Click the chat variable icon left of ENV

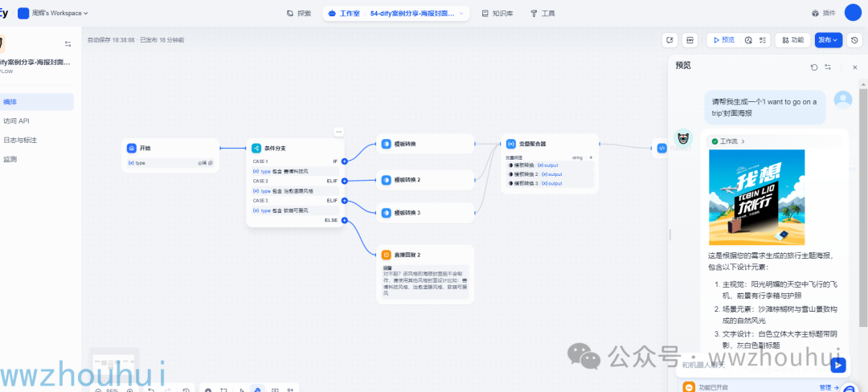click(x=669, y=40)
